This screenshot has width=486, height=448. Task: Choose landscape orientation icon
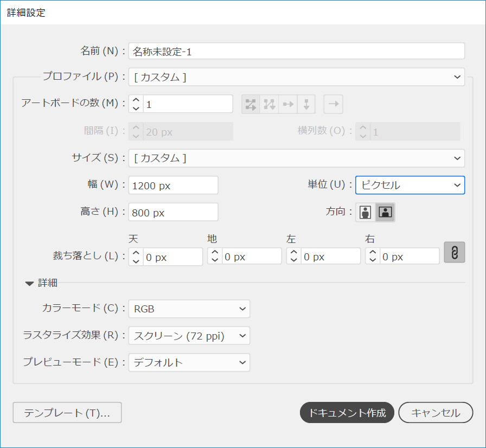click(386, 213)
